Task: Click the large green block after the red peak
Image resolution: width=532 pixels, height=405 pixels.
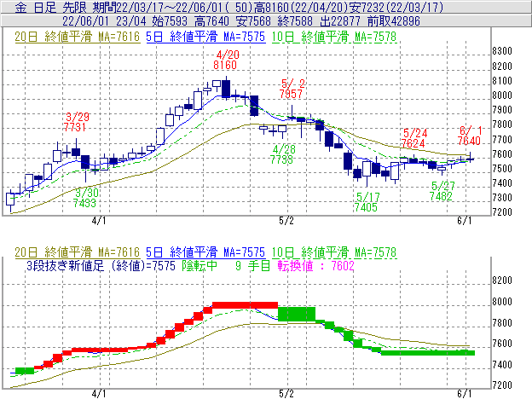Action: [x=297, y=314]
